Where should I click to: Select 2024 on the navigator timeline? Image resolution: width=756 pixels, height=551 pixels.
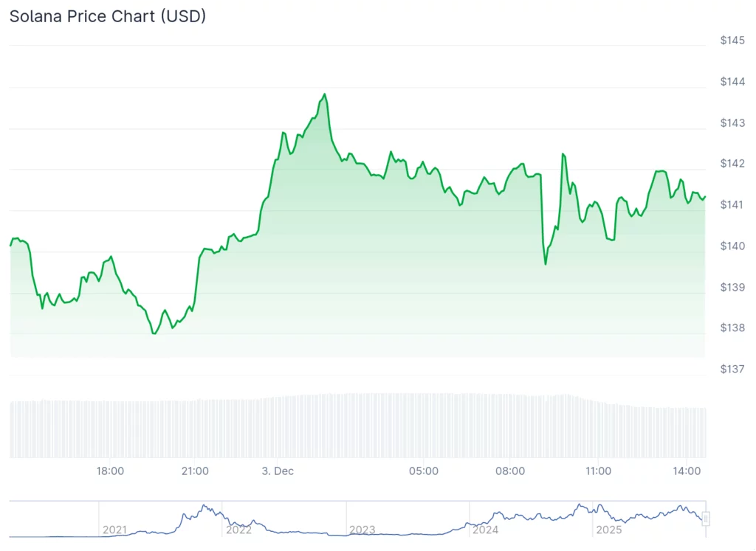pos(485,530)
